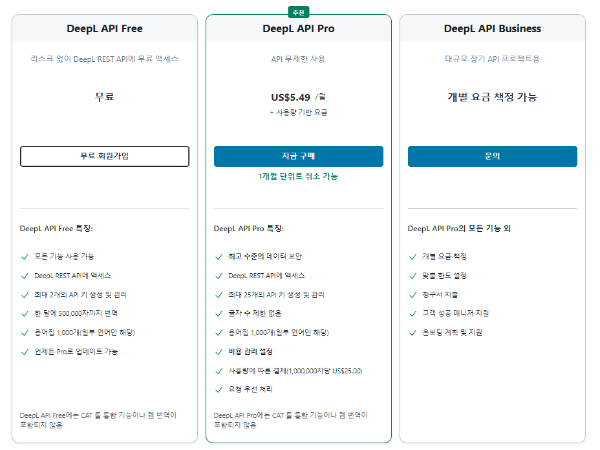This screenshot has width=600, height=450.
Task: Click the 문의 button in Business card
Action: [x=492, y=156]
